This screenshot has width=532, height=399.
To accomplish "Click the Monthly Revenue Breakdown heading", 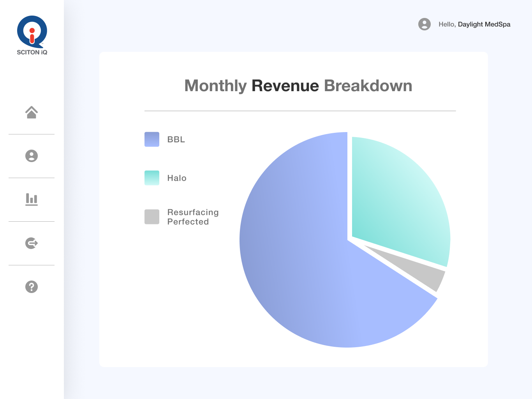I will pos(298,86).
